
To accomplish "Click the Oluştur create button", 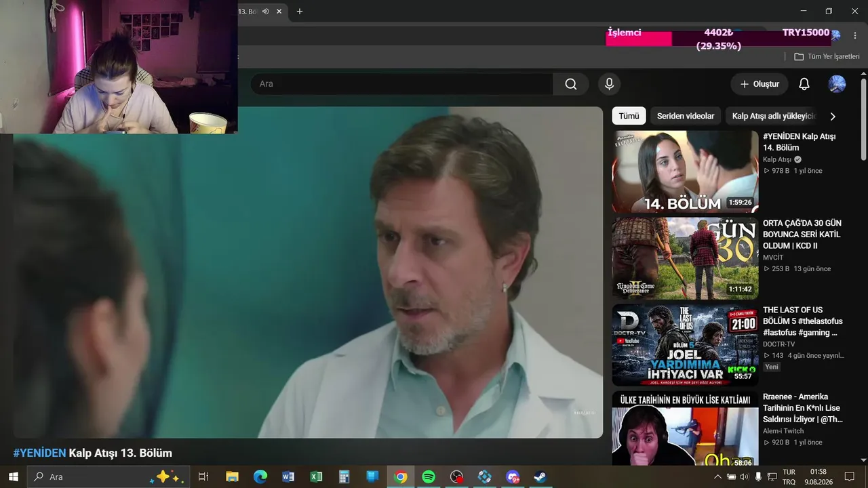I will pyautogui.click(x=759, y=84).
